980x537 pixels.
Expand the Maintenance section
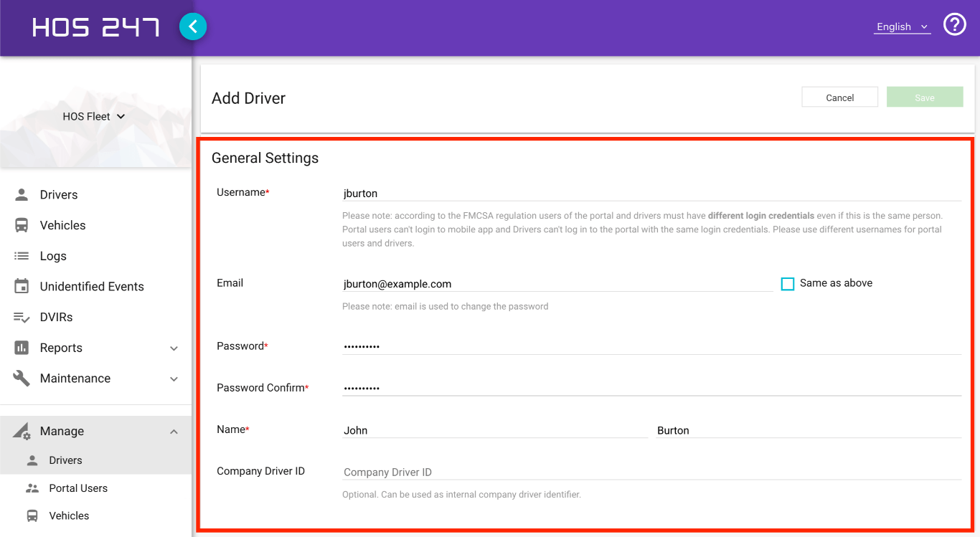173,379
